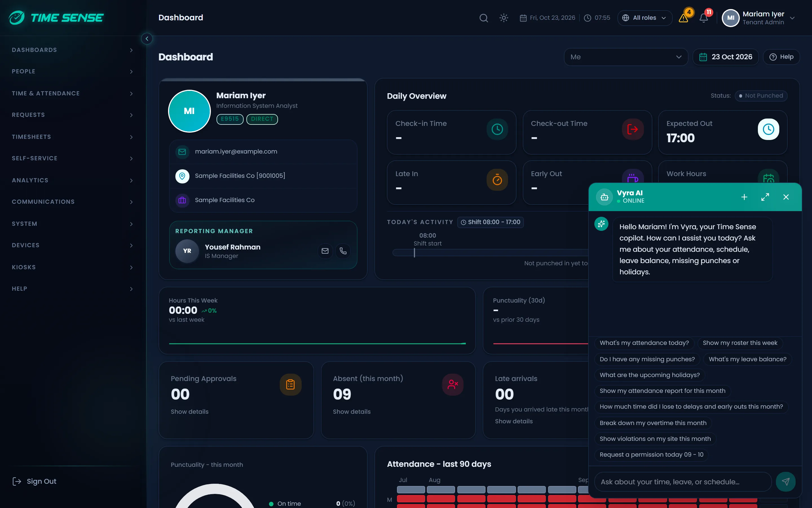Screen dimensions: 812x508
Task: Open the search icon in top bar
Action: (484, 18)
